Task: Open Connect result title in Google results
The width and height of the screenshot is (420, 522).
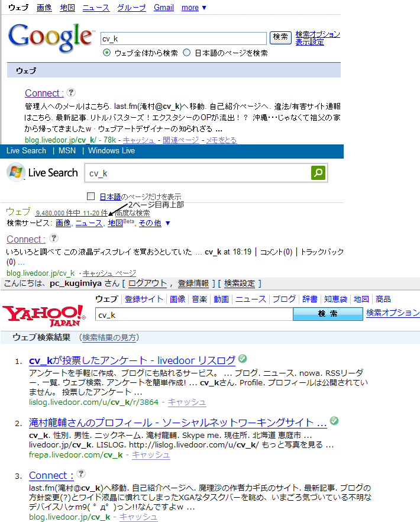Action: tap(44, 93)
